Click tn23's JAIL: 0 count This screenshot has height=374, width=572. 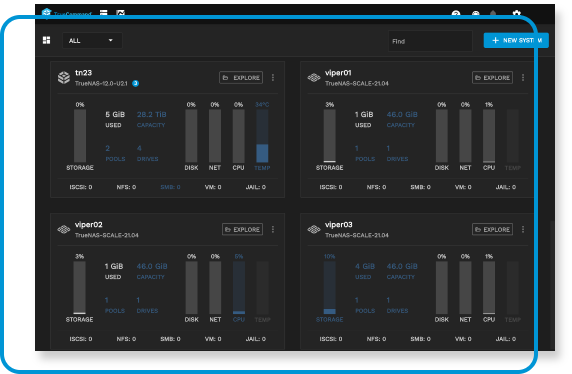point(256,187)
